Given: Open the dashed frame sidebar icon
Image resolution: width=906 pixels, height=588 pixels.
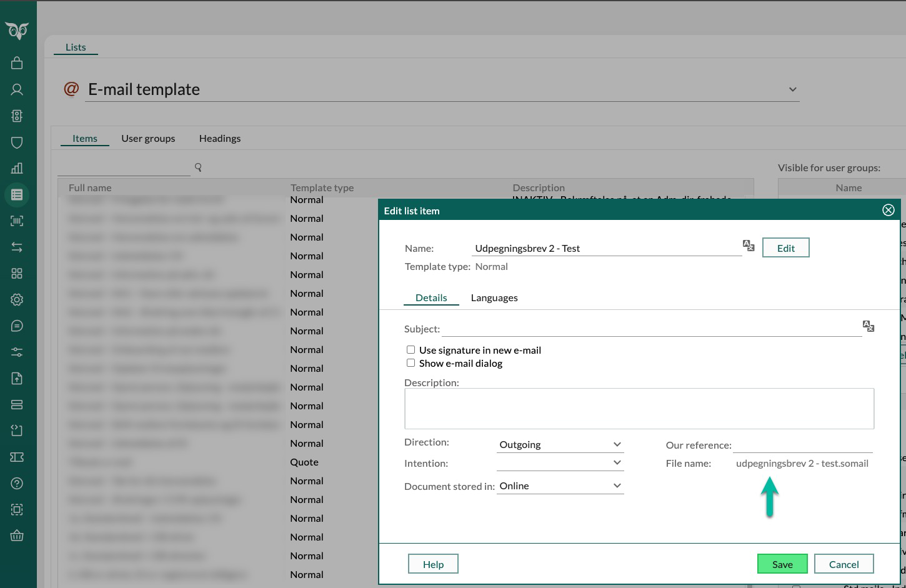Looking at the screenshot, I should pos(17,509).
